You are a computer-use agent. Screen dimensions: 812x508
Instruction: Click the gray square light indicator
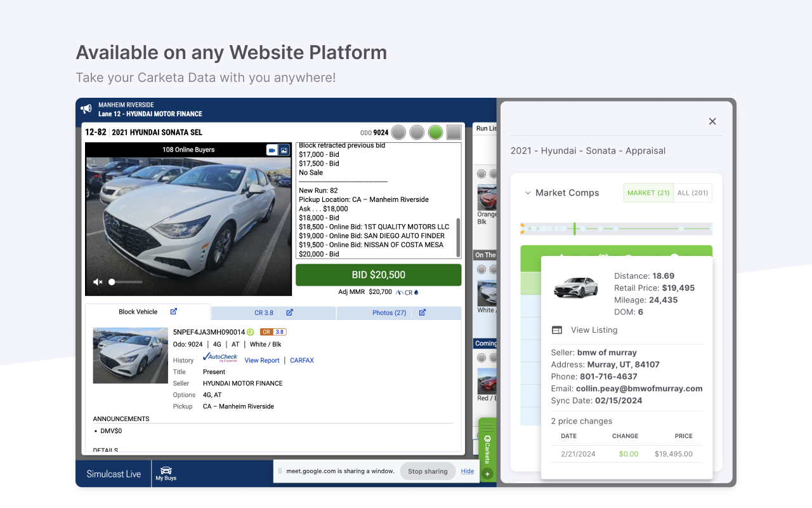pyautogui.click(x=454, y=132)
